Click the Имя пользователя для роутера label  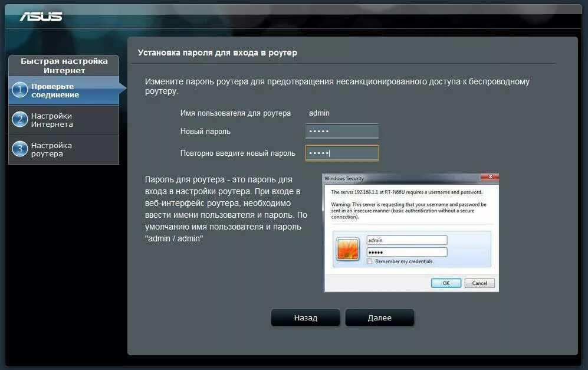(235, 113)
